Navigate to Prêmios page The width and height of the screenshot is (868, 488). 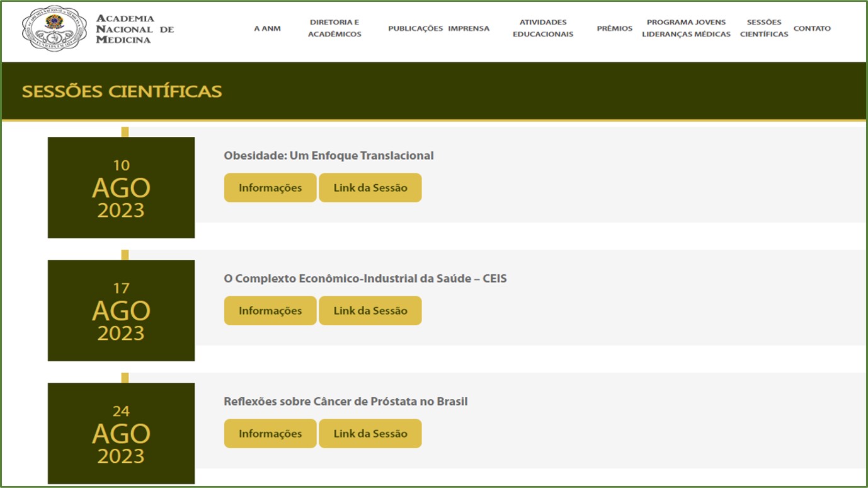pos(614,28)
